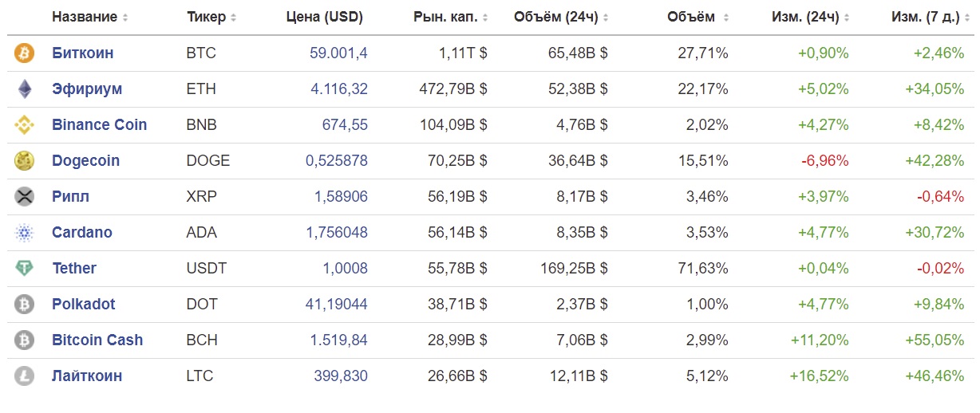The width and height of the screenshot is (980, 413).
Task: Click the BNB price 674,55
Action: [345, 125]
